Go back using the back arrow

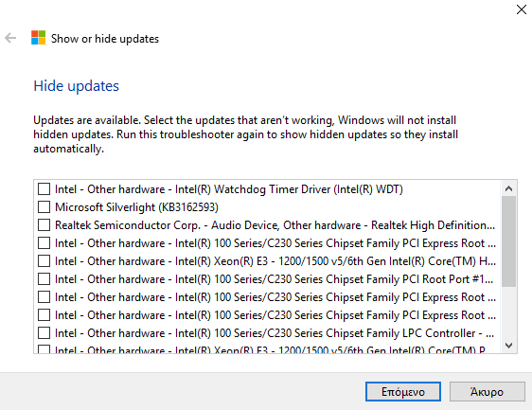(x=10, y=38)
